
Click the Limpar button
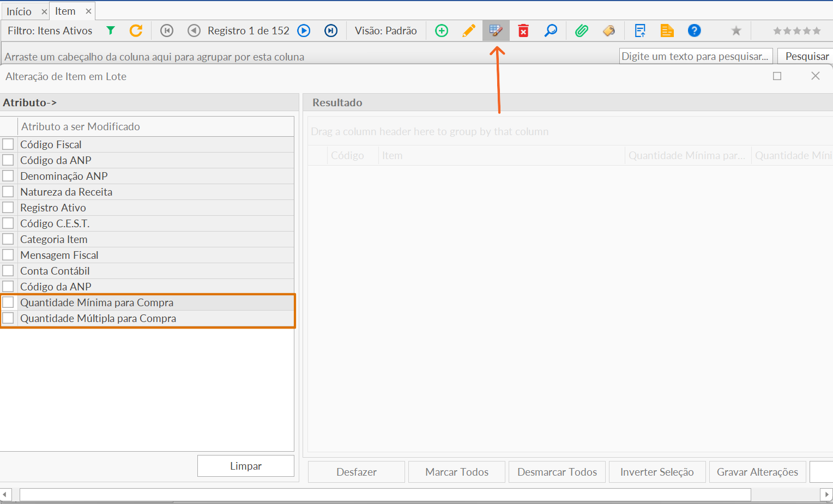[x=246, y=466]
